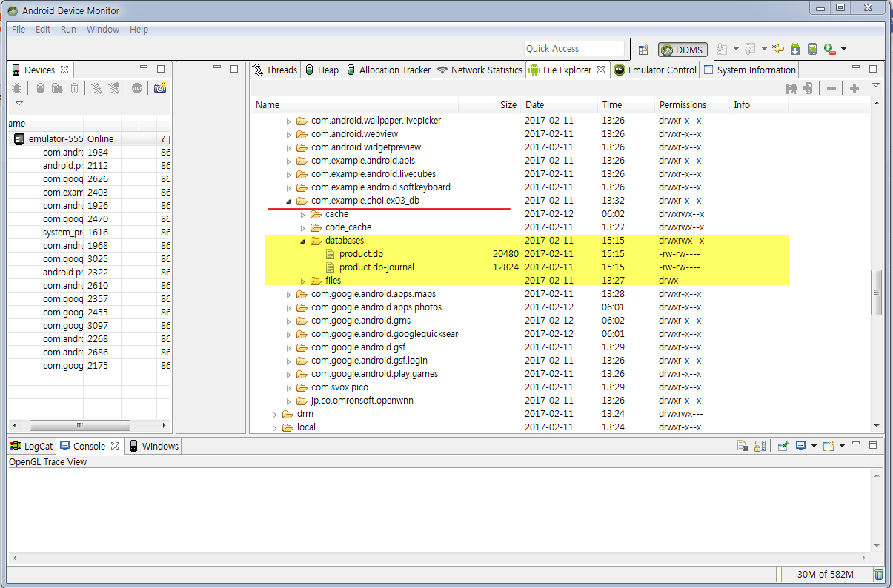Expand the drm folder
The image size is (893, 588).
274,414
